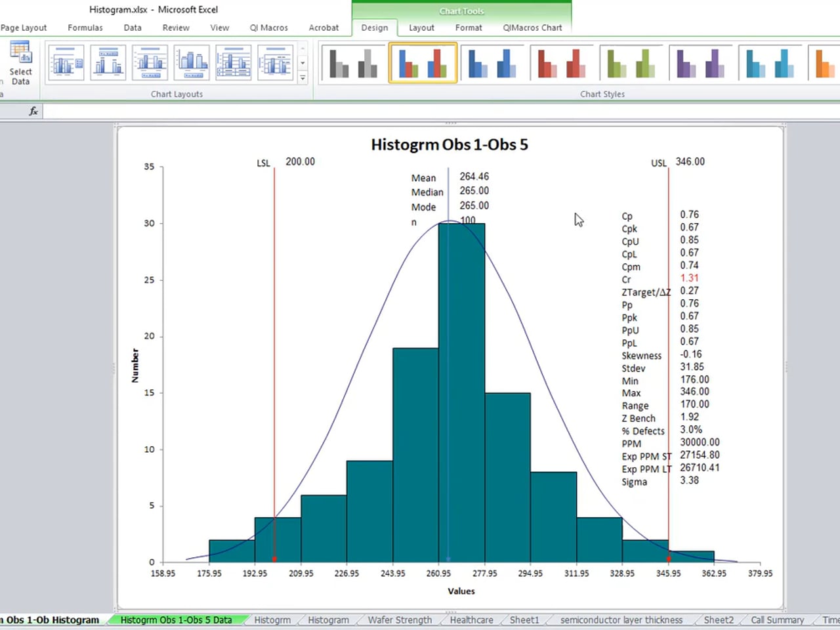
Task: Open the QI Macros ribbon tab
Action: click(268, 28)
